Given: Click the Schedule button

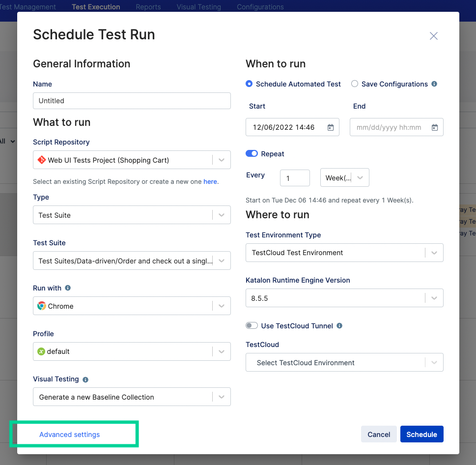Looking at the screenshot, I should coord(421,434).
